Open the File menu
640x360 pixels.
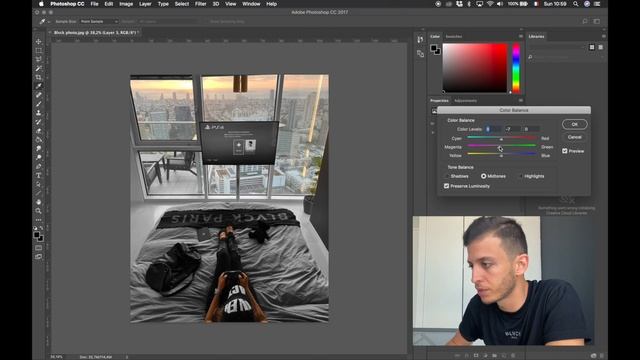pyautogui.click(x=94, y=4)
